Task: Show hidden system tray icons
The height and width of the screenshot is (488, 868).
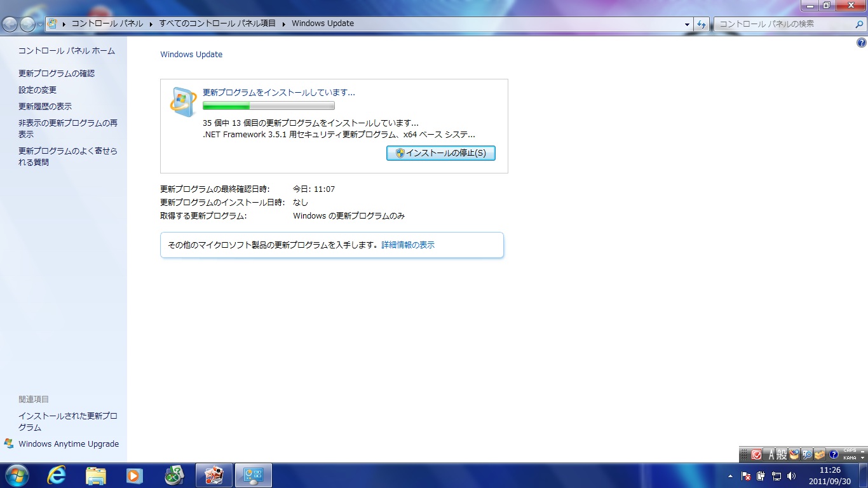Action: (x=730, y=475)
